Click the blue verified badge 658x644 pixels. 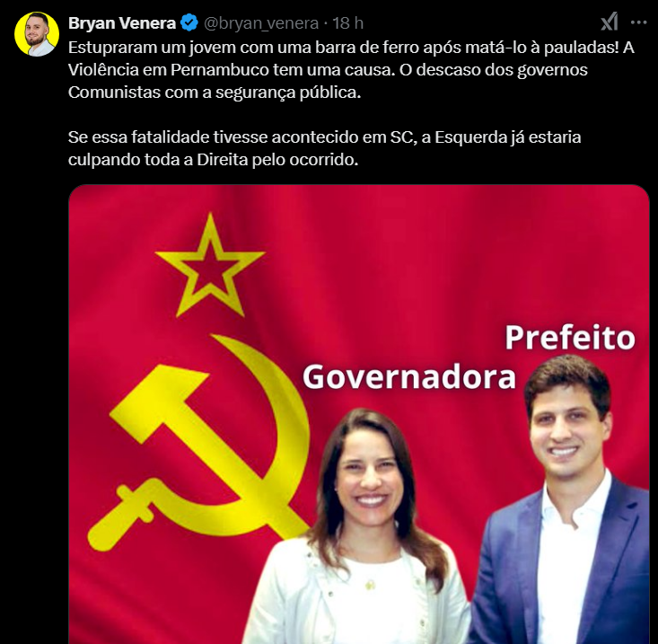pyautogui.click(x=189, y=22)
